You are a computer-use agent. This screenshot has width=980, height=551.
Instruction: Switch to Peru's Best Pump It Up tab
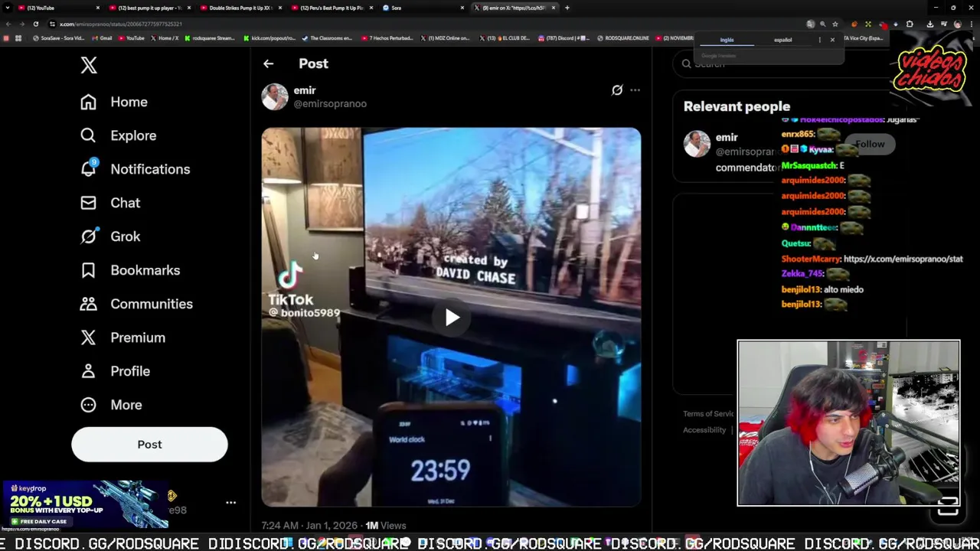pyautogui.click(x=331, y=8)
